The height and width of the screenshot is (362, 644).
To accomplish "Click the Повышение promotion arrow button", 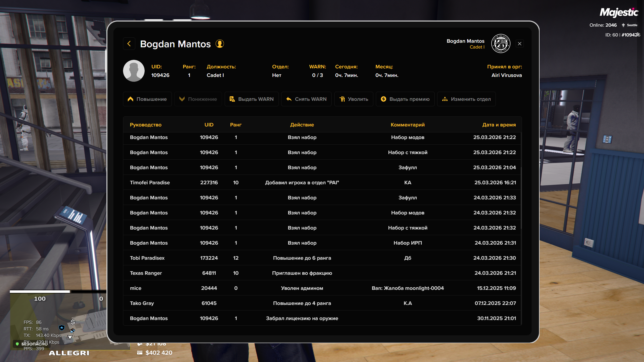I will click(147, 99).
